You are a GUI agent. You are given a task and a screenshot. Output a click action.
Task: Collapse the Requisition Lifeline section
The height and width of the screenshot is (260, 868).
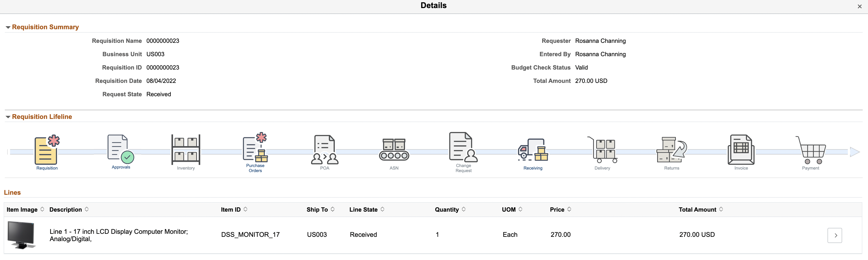(8, 117)
